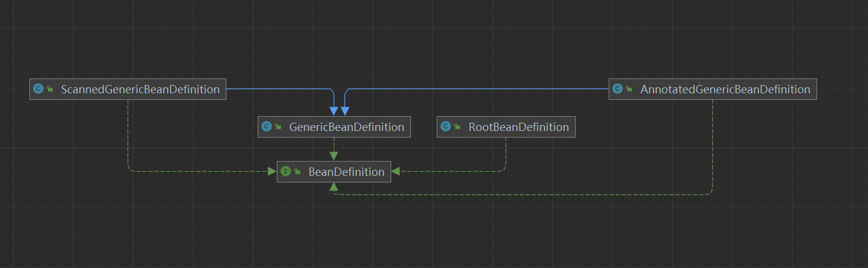Select the BeanDefinition interface node label

[346, 172]
